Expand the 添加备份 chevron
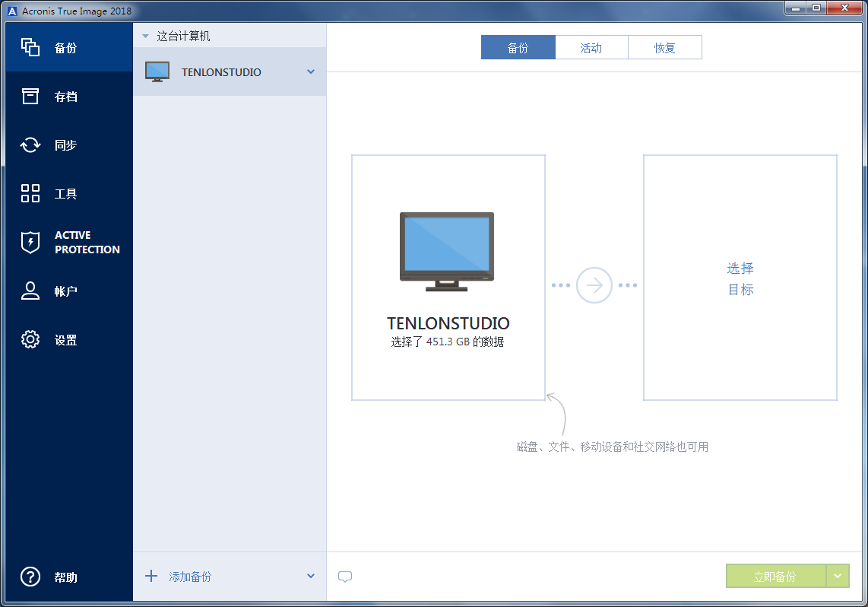Screen dimensions: 868x607 point(310,577)
